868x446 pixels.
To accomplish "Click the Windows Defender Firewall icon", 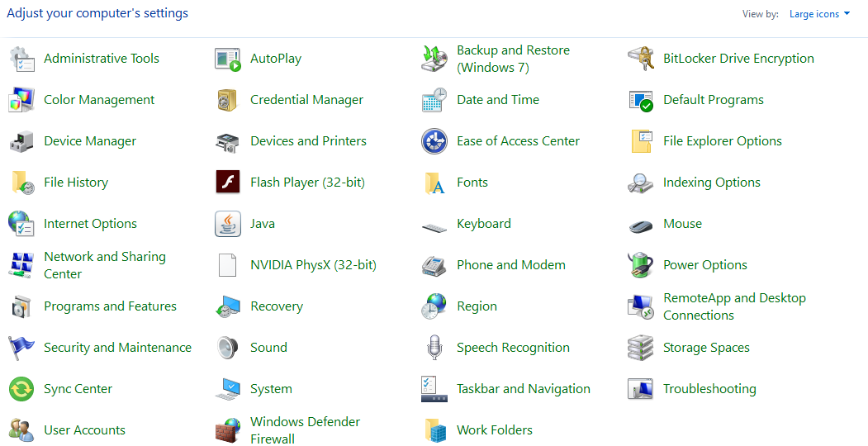I will point(228,430).
